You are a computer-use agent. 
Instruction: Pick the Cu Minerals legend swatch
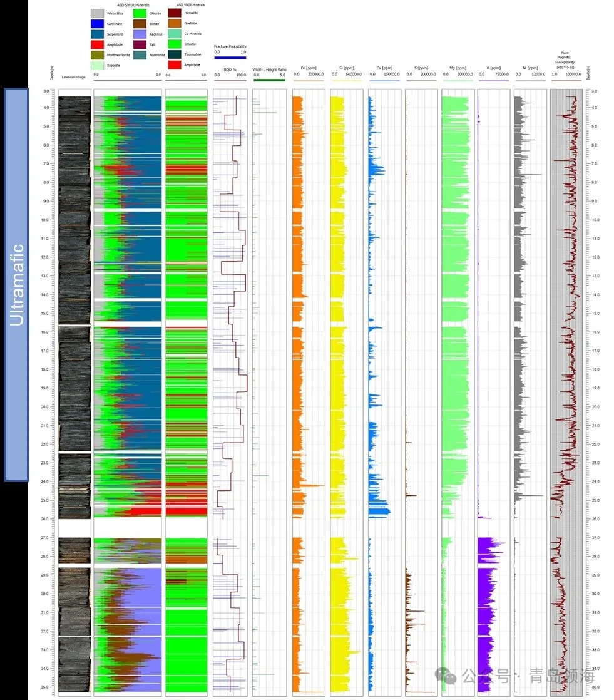175,34
